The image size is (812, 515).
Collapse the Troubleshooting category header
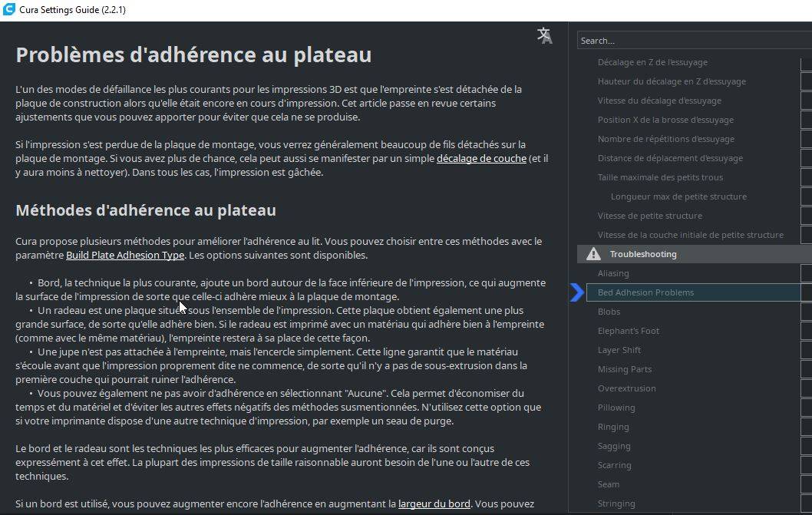695,254
